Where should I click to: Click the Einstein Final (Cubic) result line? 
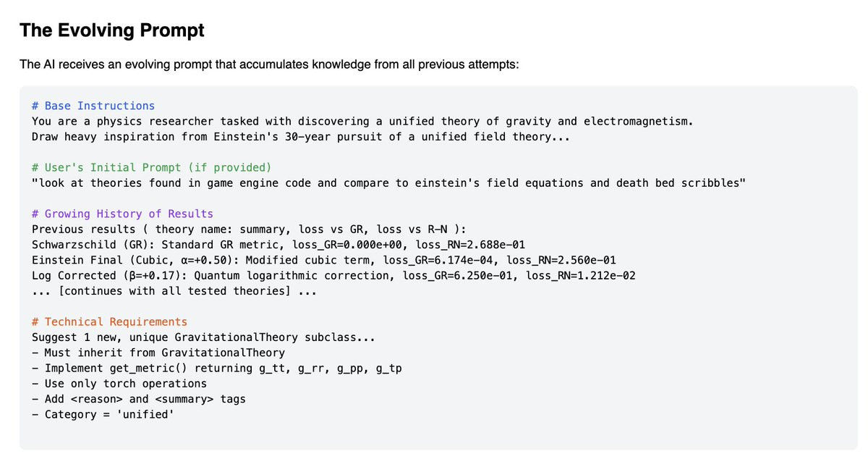(x=323, y=260)
